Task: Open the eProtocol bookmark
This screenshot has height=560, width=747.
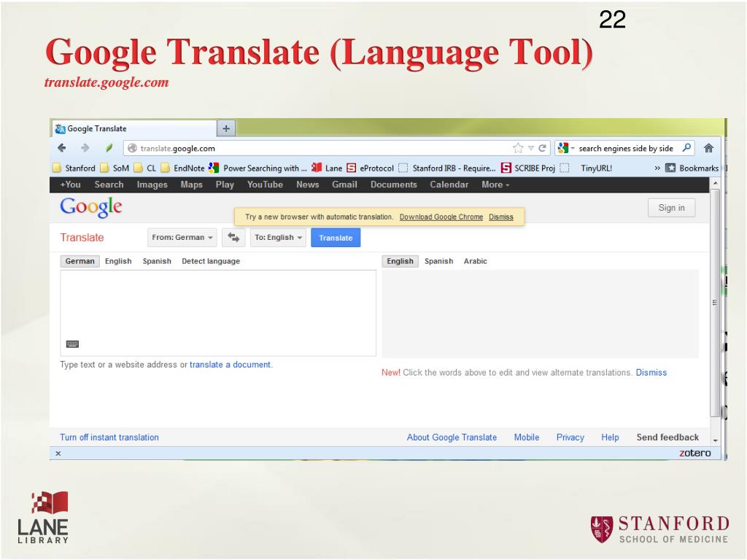Action: pos(370,168)
